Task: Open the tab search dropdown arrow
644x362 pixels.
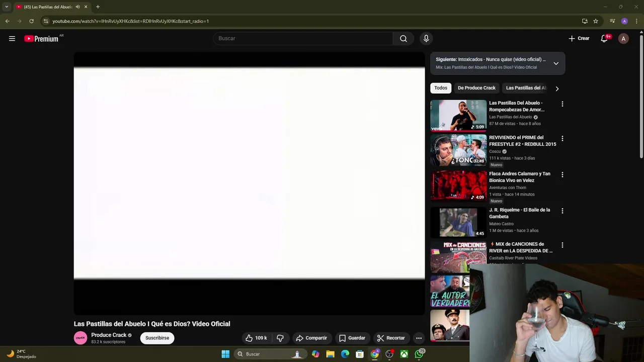Action: 7,7
